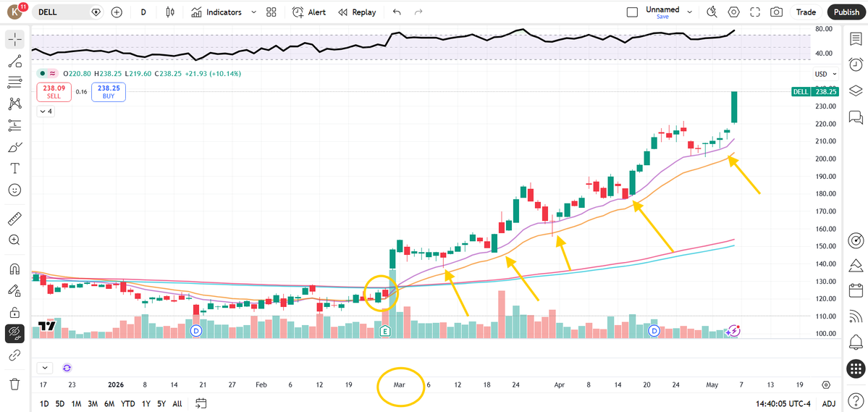Open the forecasting and measurement tools

click(x=15, y=125)
